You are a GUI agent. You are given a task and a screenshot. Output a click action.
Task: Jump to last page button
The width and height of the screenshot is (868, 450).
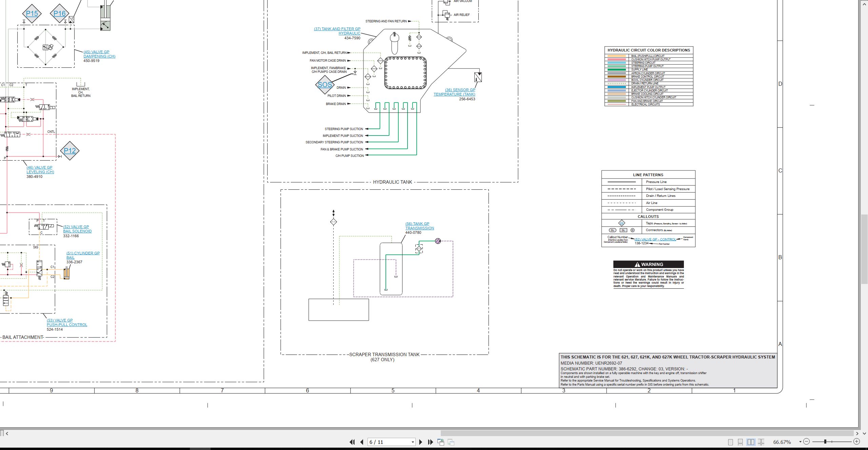tap(431, 442)
